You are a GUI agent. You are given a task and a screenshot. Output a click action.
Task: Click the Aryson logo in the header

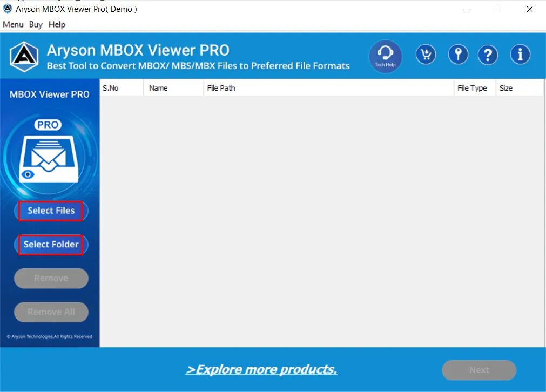[x=24, y=57]
